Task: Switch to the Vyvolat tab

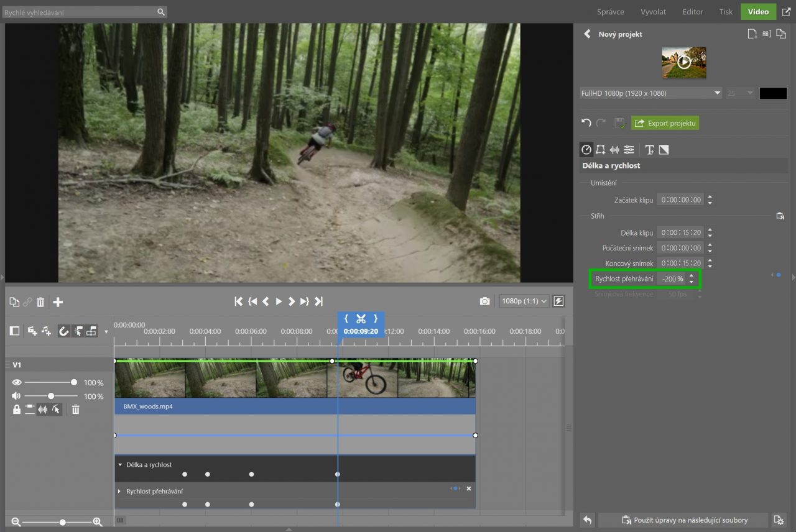Action: coord(653,12)
